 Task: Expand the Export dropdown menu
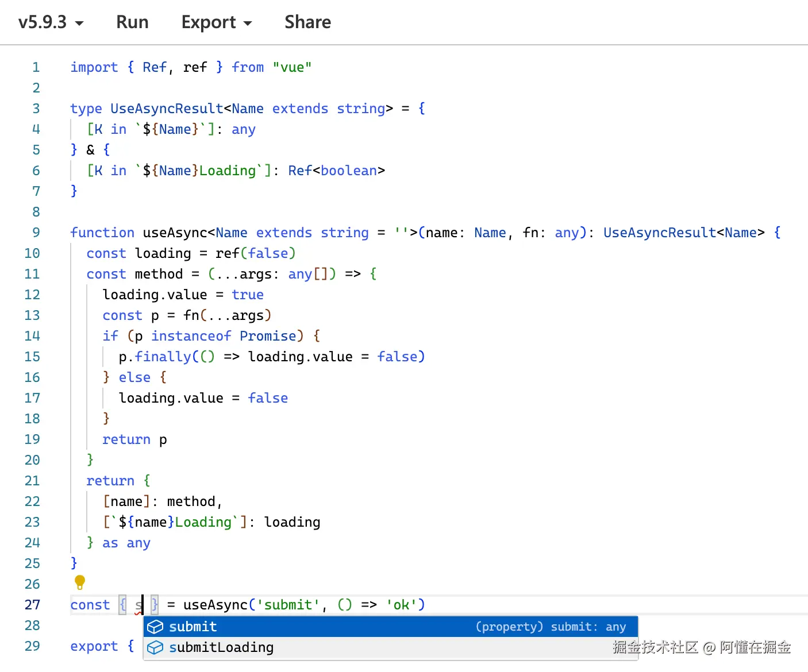(216, 22)
